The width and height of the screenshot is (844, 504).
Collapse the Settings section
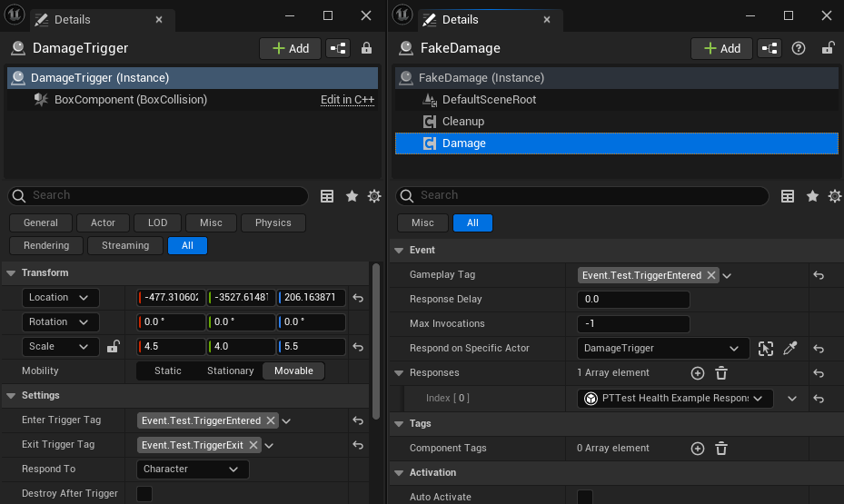tap(11, 396)
